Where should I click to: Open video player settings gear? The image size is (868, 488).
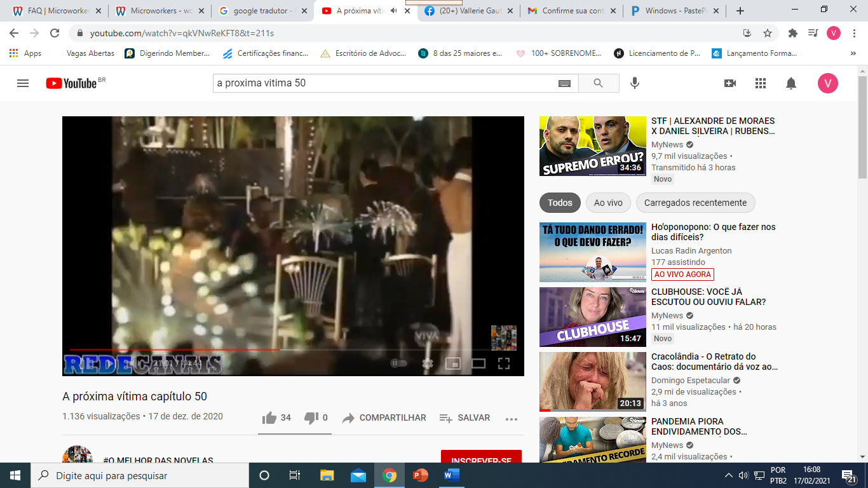(x=428, y=363)
